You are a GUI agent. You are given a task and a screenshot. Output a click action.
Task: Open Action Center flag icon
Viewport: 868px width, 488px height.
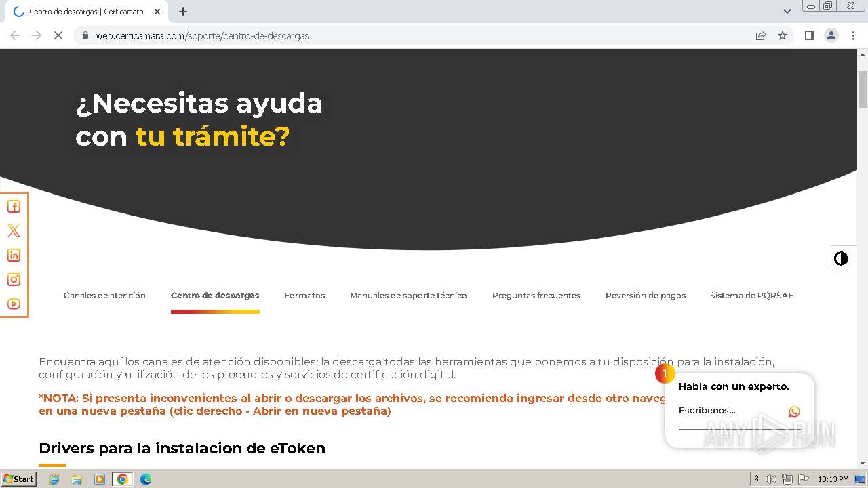pyautogui.click(x=803, y=479)
